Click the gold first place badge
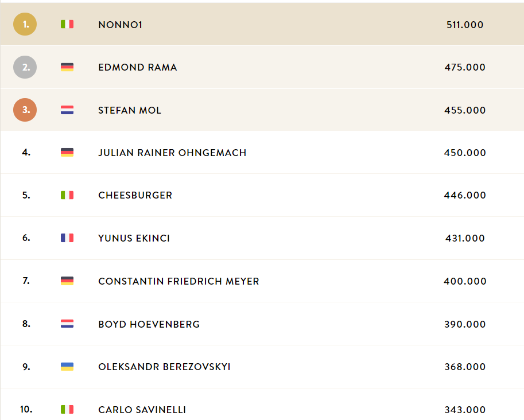The image size is (524, 420). (25, 24)
